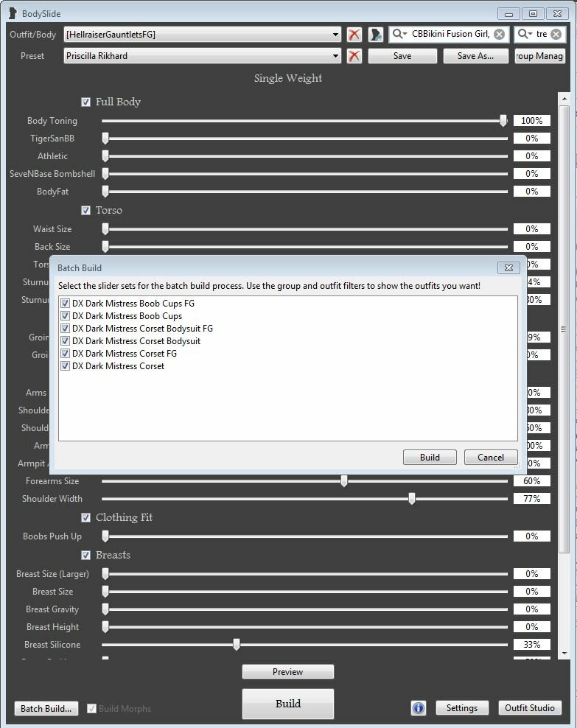Collapse the Full Body category checkbox
This screenshot has width=577, height=728.
point(85,102)
